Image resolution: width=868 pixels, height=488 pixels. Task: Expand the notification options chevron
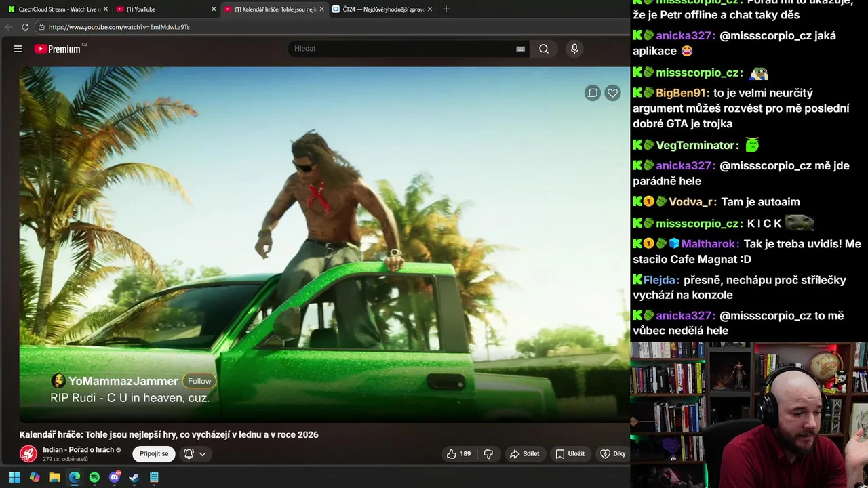202,454
